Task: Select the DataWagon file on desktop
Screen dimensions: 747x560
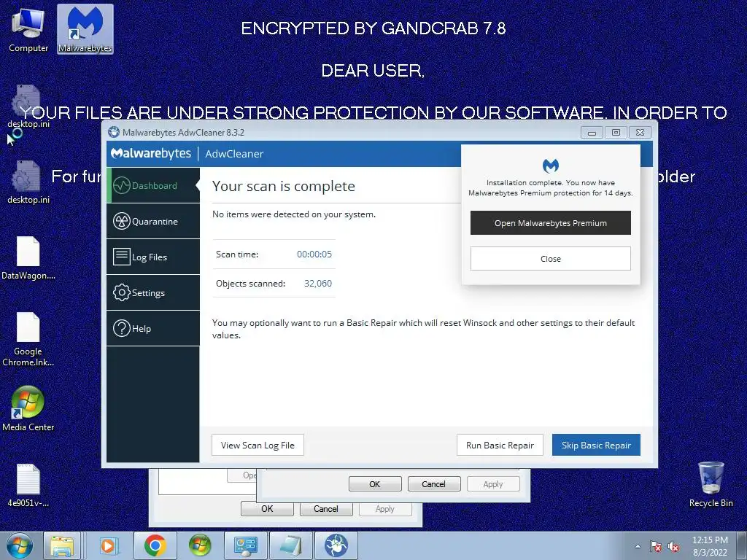Action: click(28, 258)
